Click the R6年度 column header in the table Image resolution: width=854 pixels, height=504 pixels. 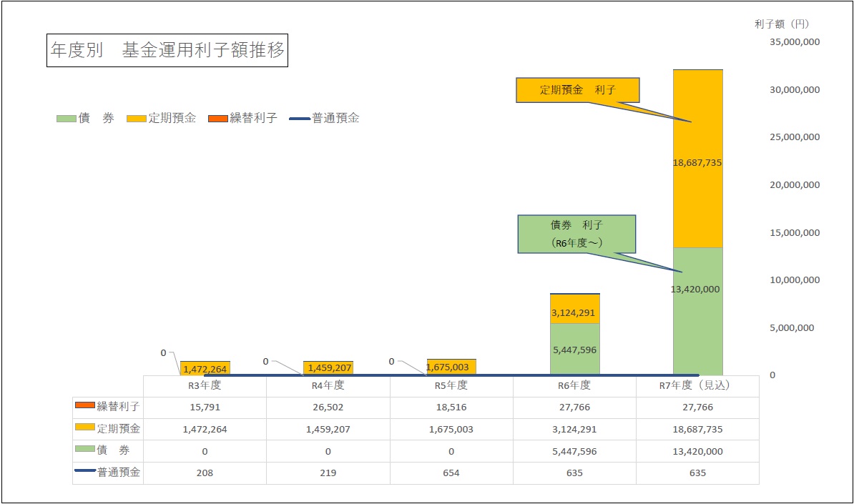(574, 385)
